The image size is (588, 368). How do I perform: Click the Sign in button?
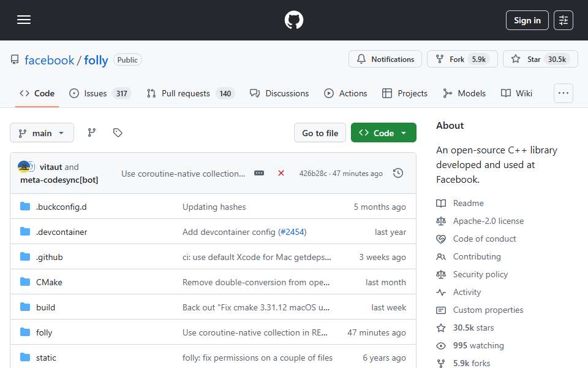point(527,20)
